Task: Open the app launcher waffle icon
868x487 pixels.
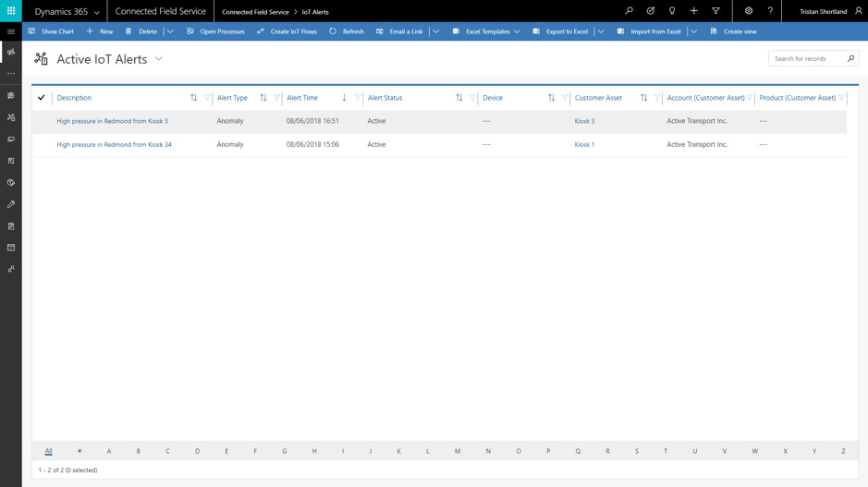Action: tap(10, 10)
